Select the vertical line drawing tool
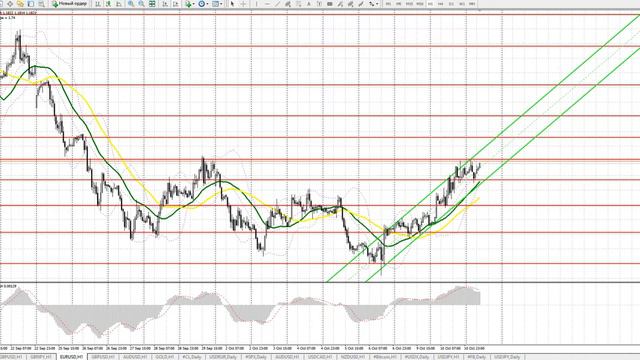 256,4
